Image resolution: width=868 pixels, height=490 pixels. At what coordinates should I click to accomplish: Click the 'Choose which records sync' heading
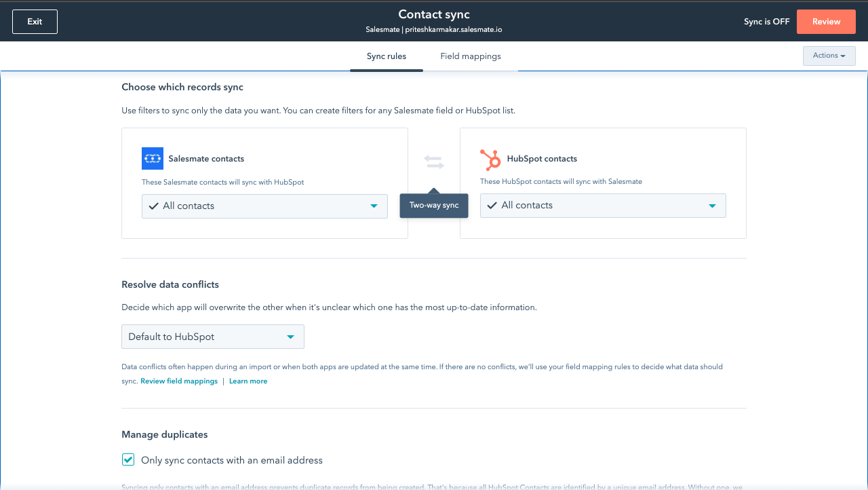pyautogui.click(x=182, y=88)
